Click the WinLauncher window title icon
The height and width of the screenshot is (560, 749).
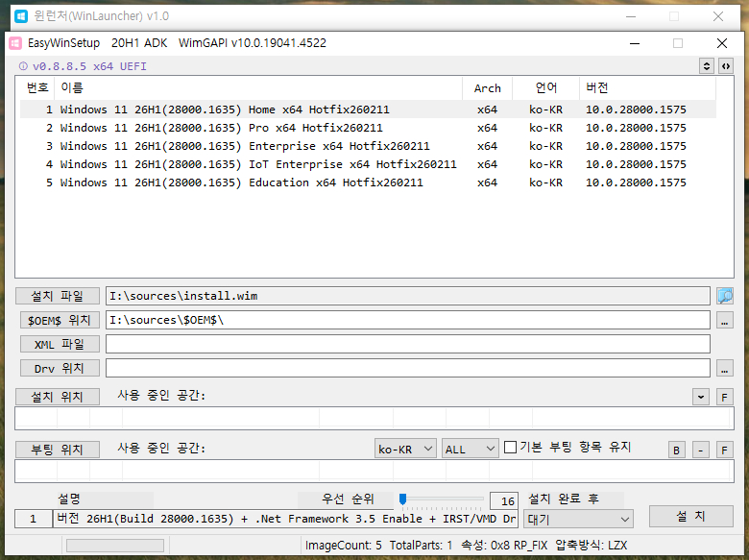[21, 16]
